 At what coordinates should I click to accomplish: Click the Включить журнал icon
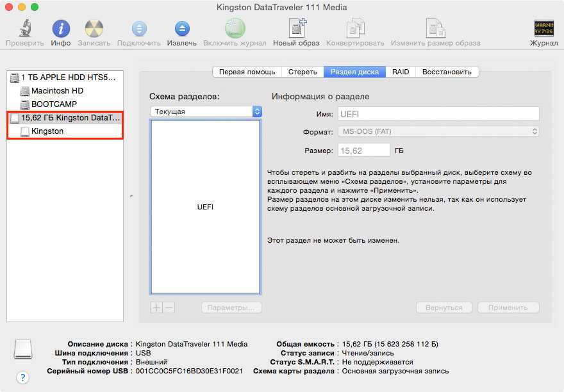point(235,28)
